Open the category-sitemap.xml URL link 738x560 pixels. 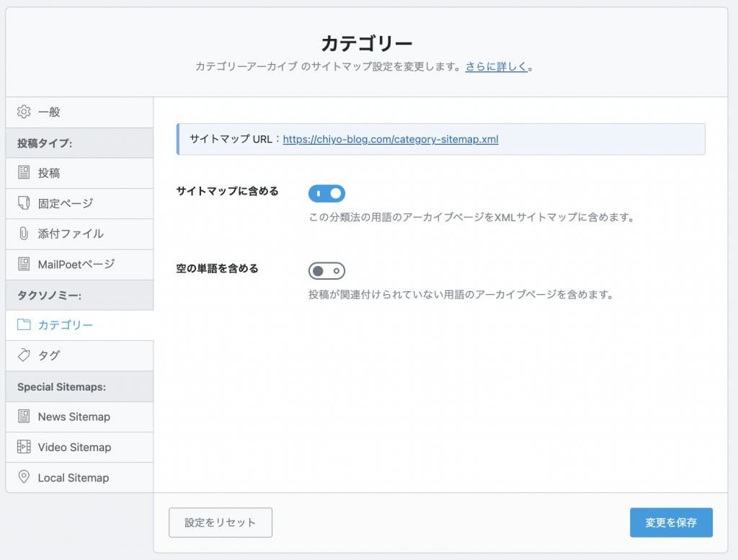click(391, 139)
